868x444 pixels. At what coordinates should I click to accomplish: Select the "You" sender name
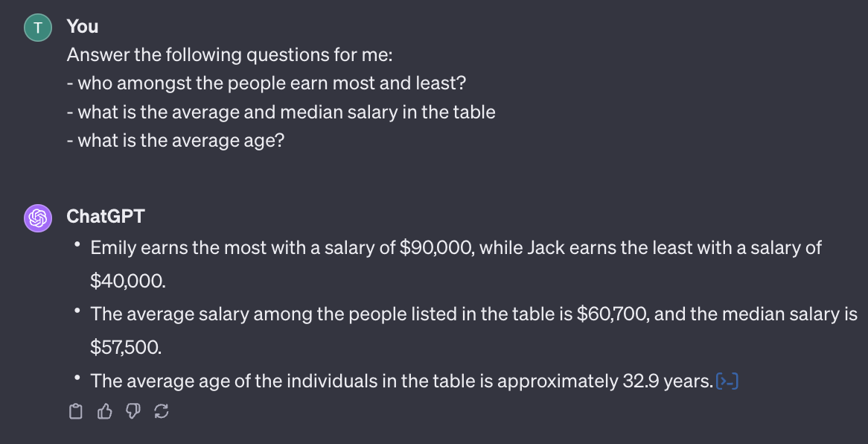(x=83, y=27)
